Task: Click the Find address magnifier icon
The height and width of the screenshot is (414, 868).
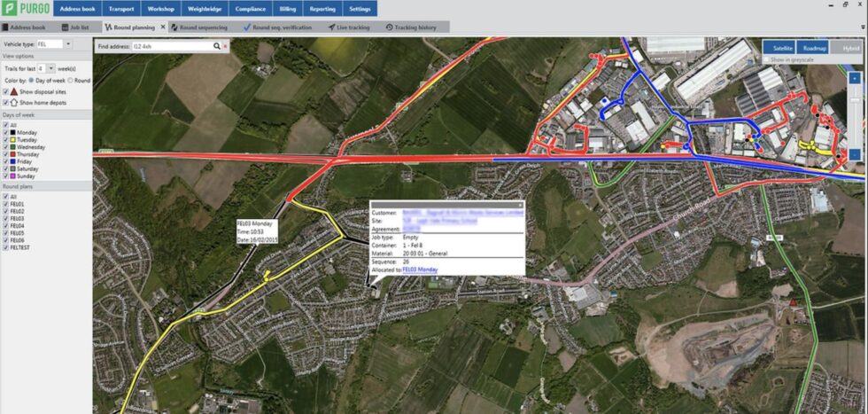Action: click(x=217, y=47)
